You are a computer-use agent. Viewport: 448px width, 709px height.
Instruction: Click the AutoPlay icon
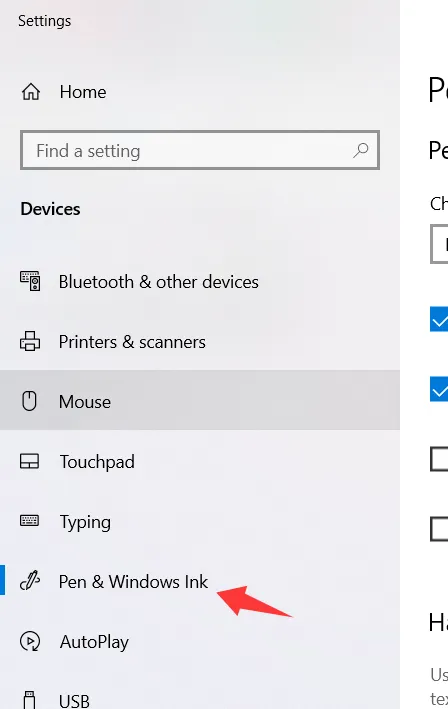coord(30,641)
